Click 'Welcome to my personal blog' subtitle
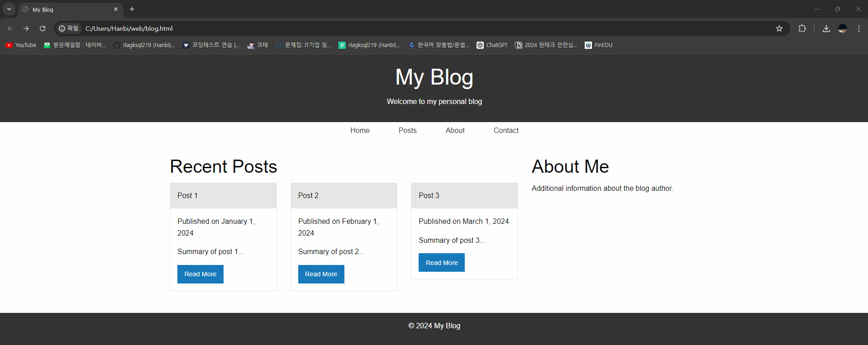 tap(434, 101)
